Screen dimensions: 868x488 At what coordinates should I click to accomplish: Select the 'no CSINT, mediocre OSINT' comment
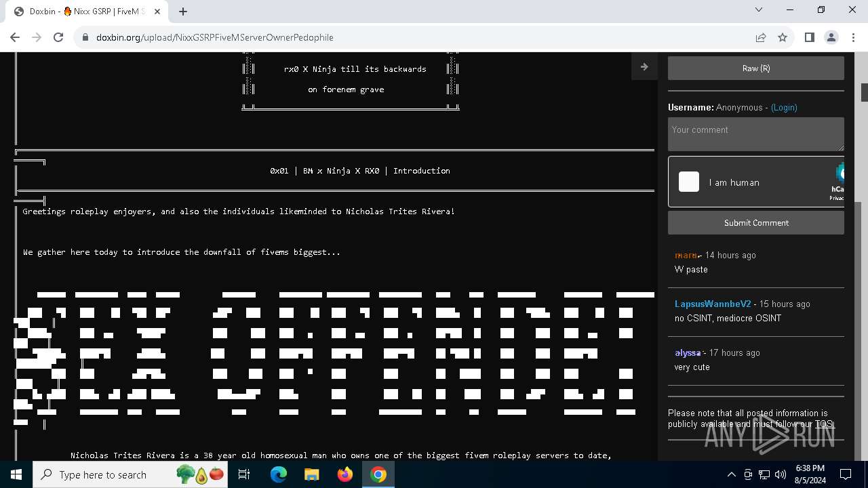pos(728,318)
